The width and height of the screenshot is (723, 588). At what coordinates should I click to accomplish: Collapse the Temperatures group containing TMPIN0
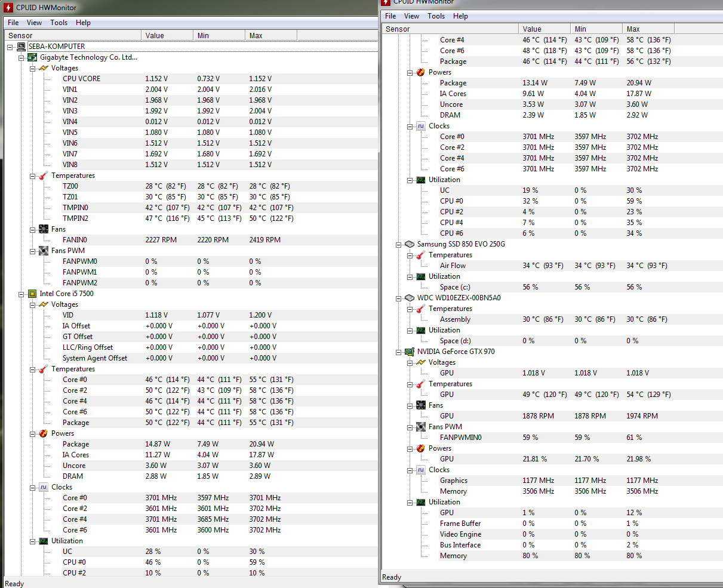click(32, 176)
